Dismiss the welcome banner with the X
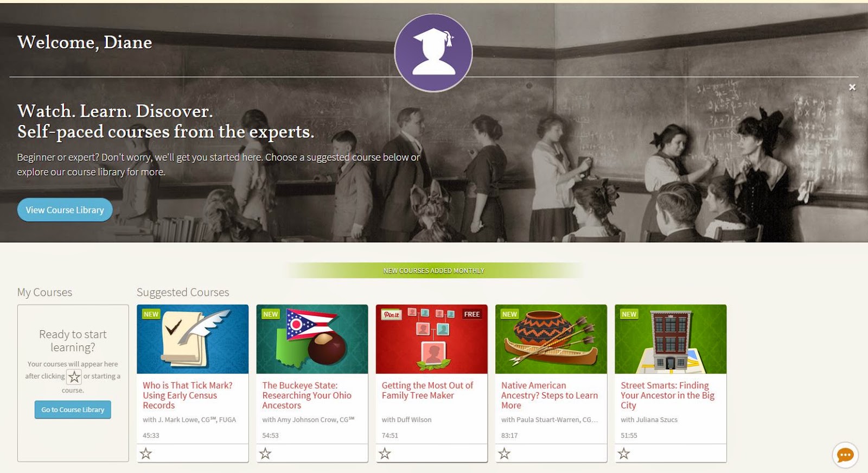Image resolution: width=868 pixels, height=473 pixels. coord(852,87)
